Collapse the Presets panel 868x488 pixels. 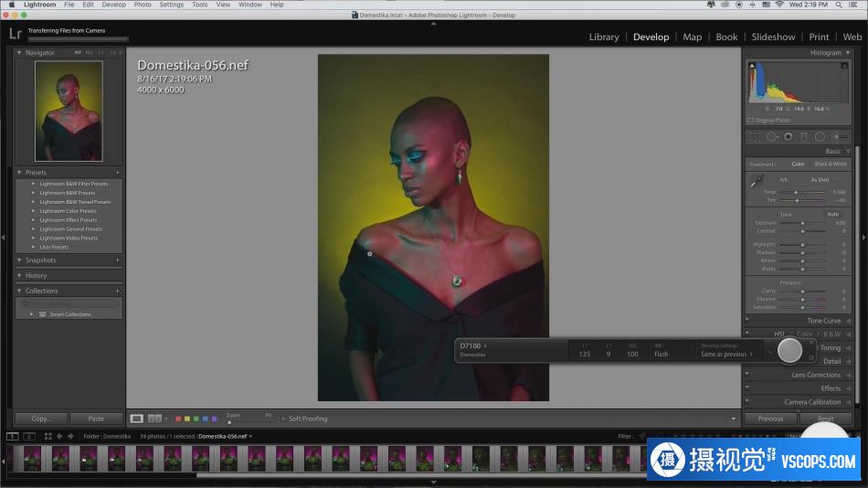19,173
